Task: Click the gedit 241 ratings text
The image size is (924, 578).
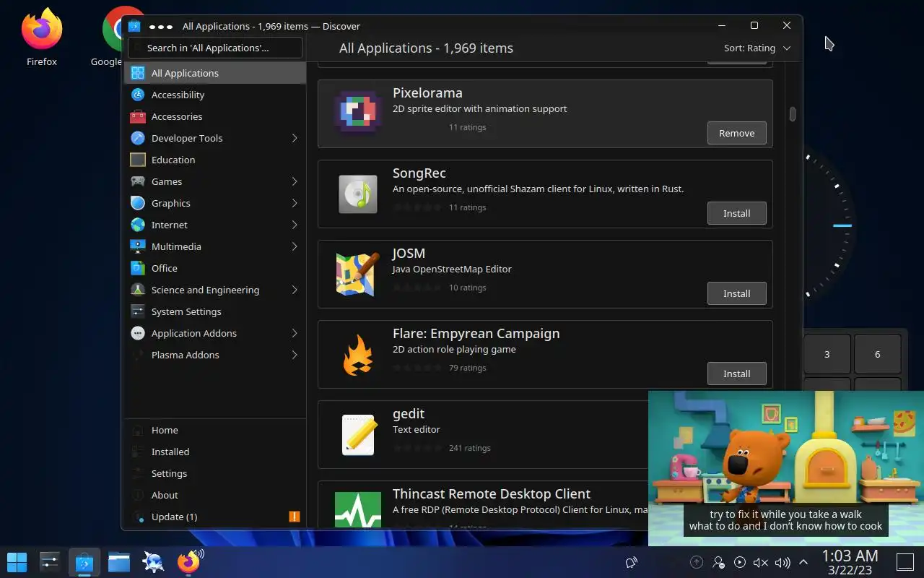Action: (469, 448)
